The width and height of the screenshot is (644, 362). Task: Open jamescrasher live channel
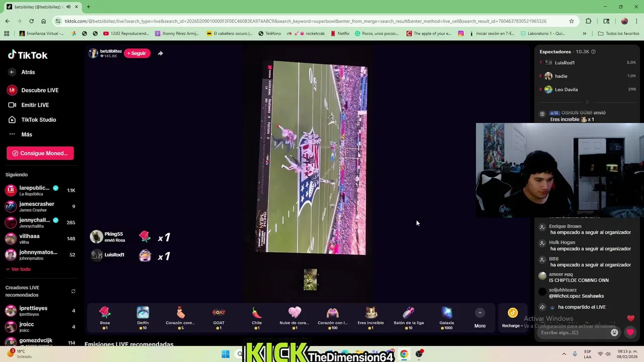point(40,207)
